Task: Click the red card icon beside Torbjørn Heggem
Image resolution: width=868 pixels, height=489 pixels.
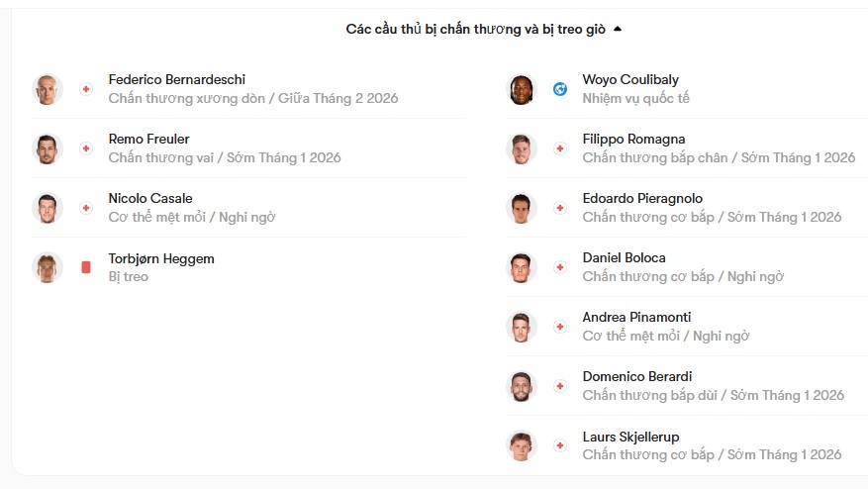Action: [86, 267]
